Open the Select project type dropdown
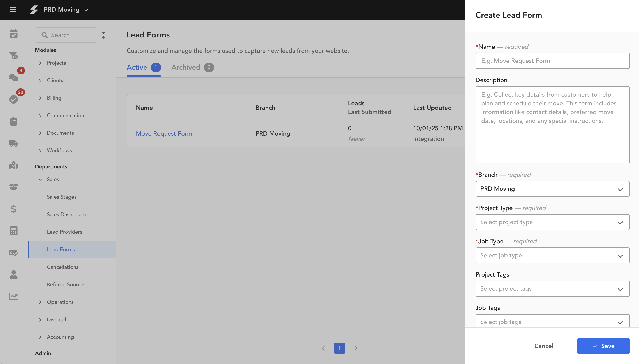Viewport: 639px width, 364px height. 552,222
